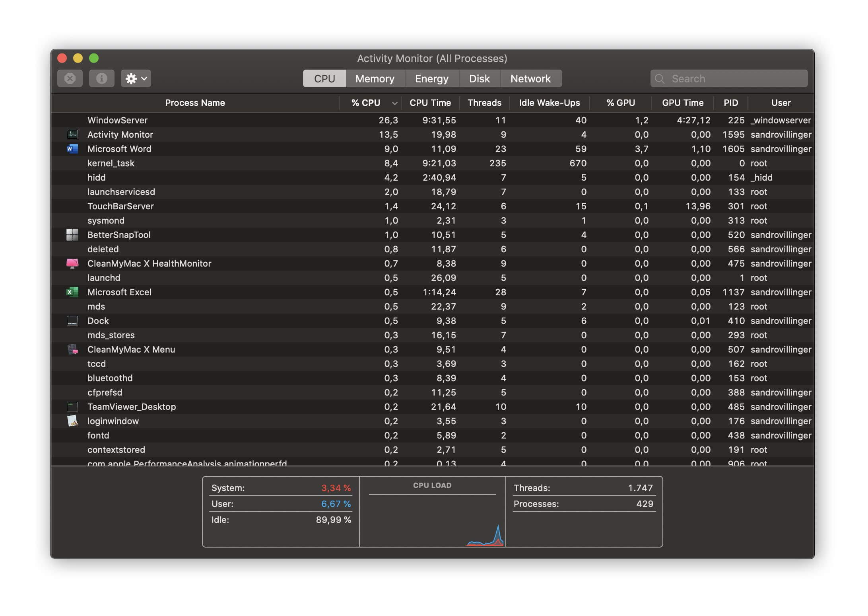
Task: Sort by Threads column header
Action: coord(484,103)
